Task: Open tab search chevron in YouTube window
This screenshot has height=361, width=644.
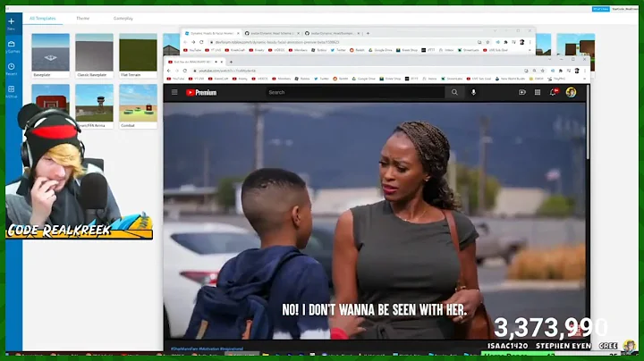Action: [550, 60]
